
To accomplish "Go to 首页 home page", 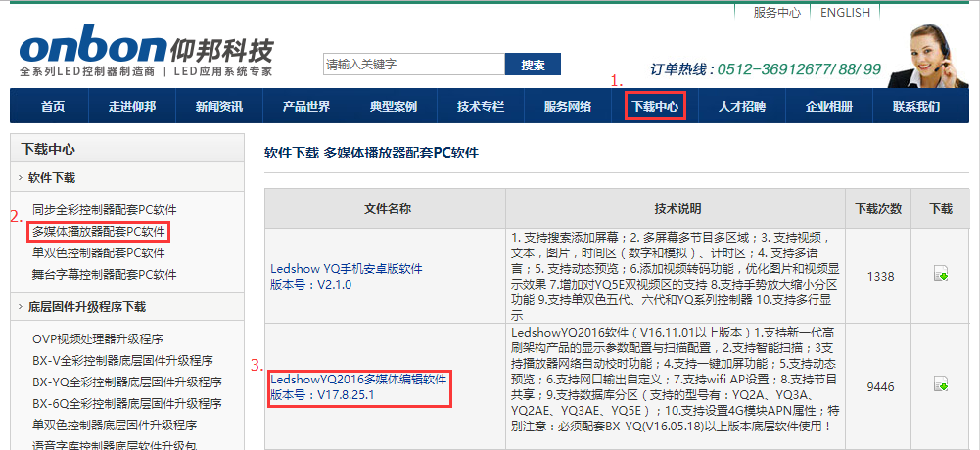I will pos(53,107).
